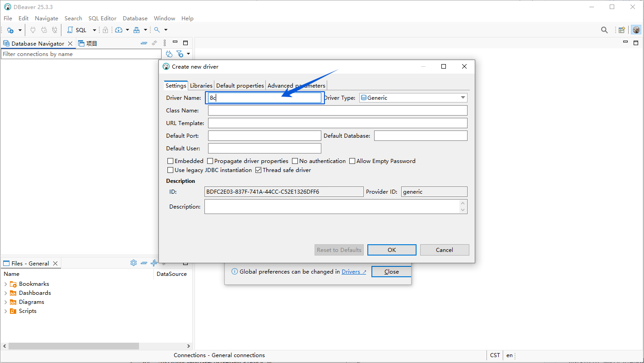Switch to the Default properties tab
This screenshot has height=363, width=644.
240,85
